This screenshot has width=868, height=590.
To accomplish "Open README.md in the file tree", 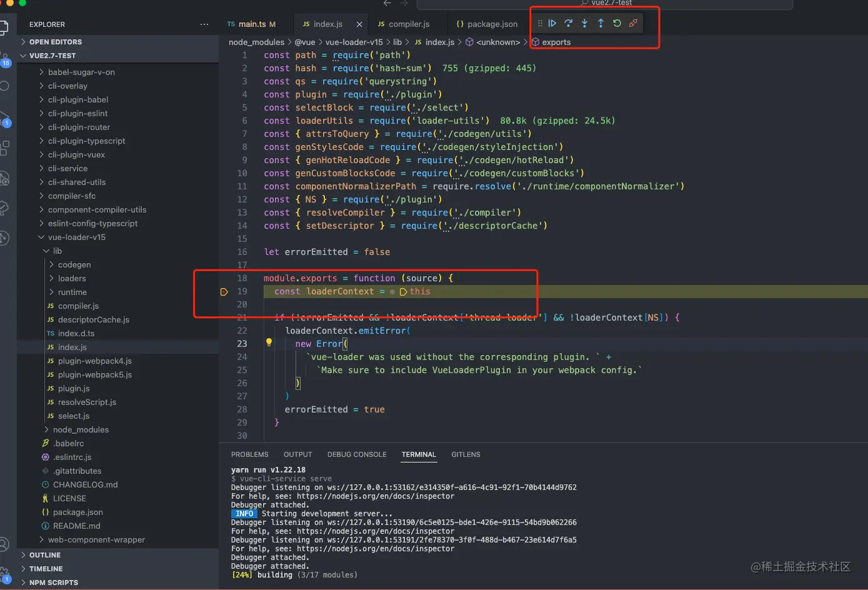I will (x=117, y=526).
